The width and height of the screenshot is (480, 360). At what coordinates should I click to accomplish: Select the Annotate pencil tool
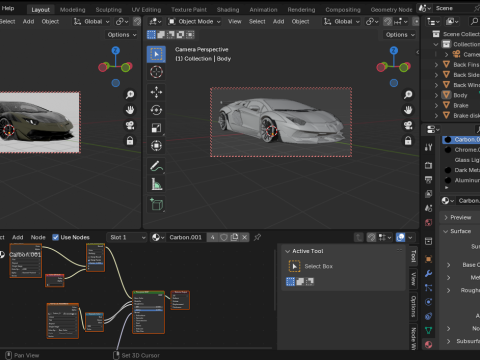click(x=156, y=166)
